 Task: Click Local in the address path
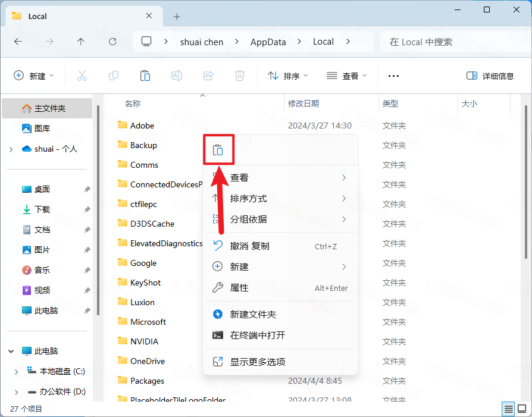click(323, 42)
